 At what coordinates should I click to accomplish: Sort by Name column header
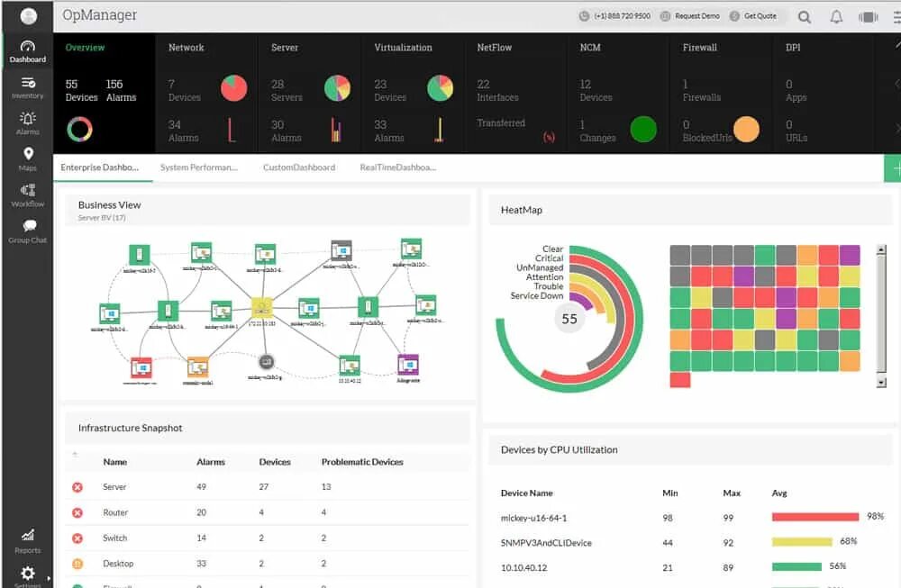[x=115, y=462]
